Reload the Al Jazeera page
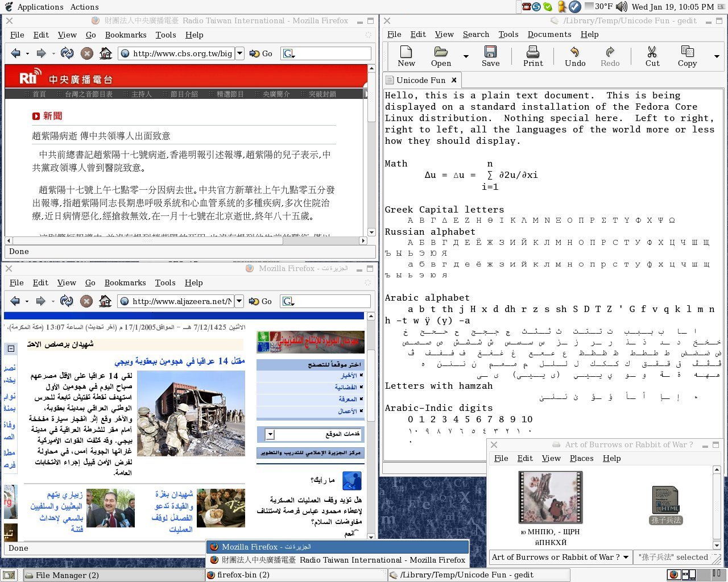 coord(67,301)
